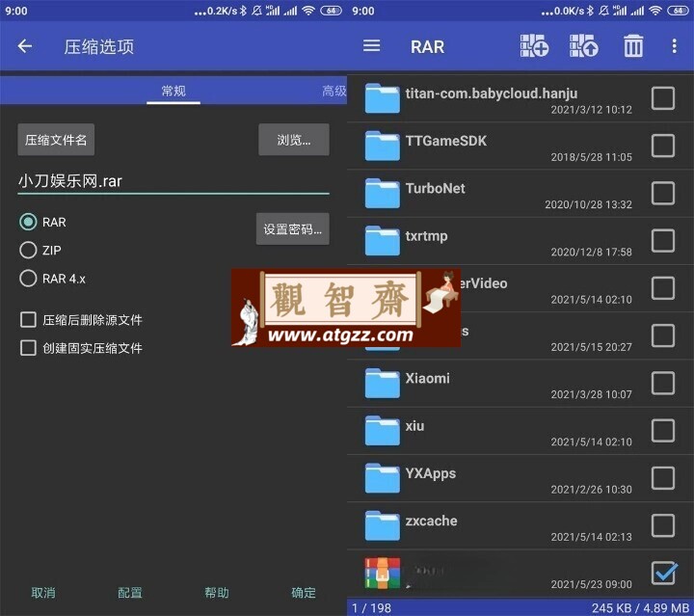Screen dimensions: 694x616
Task: Check the box dated 2021/5/14 02:10 erVideo
Action: tap(663, 287)
